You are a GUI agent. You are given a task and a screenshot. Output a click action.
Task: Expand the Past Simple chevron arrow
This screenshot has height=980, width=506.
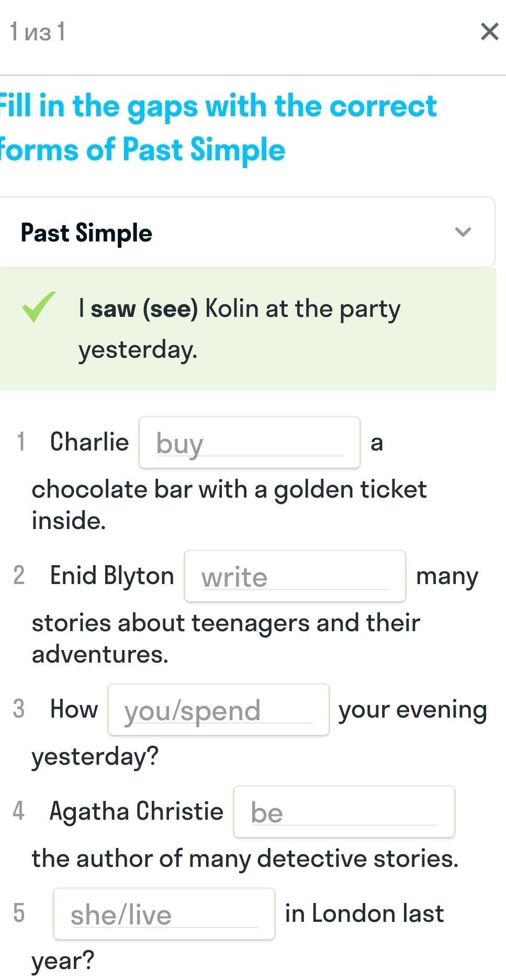[x=463, y=232]
